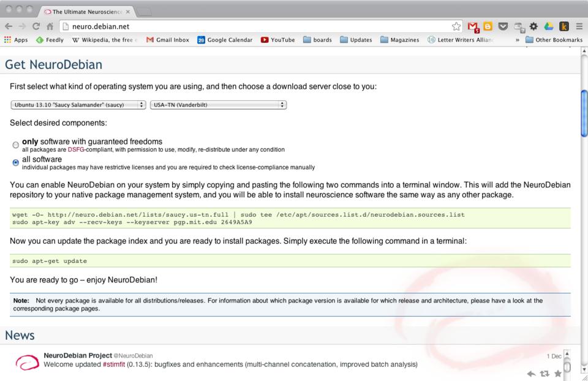Bookmark this page with the star icon
The width and height of the screenshot is (588, 381).
(x=456, y=26)
